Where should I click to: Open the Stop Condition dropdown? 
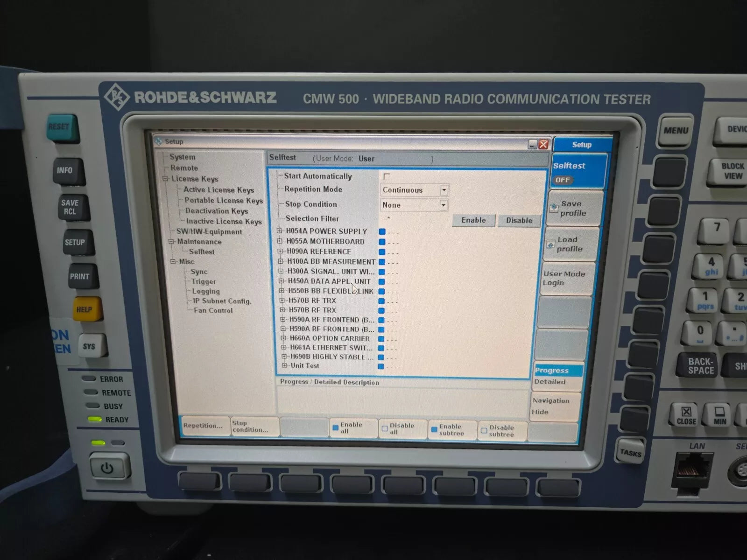tap(444, 205)
